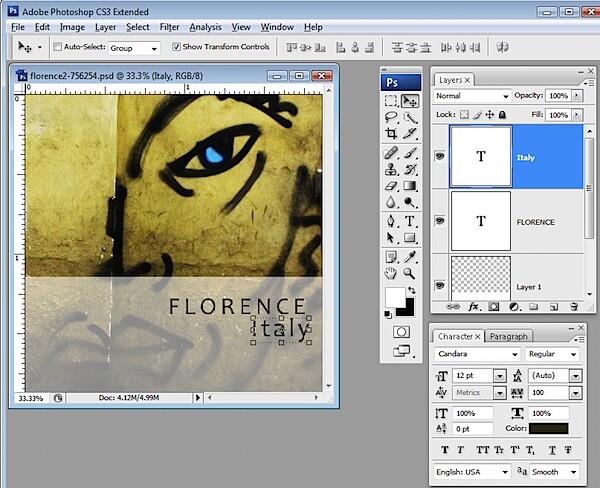Select the Rectangle shape tool
The image size is (600, 488).
[409, 238]
